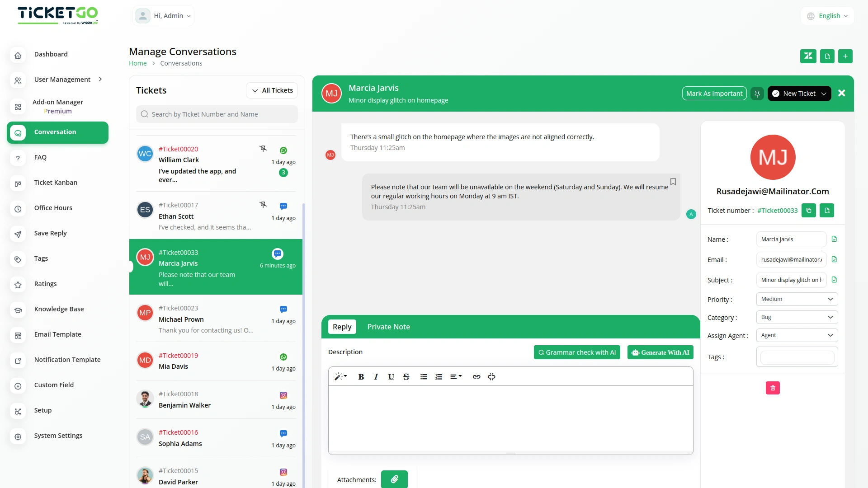Click the WhatsApp icon on Mia Davis ticket

click(283, 357)
